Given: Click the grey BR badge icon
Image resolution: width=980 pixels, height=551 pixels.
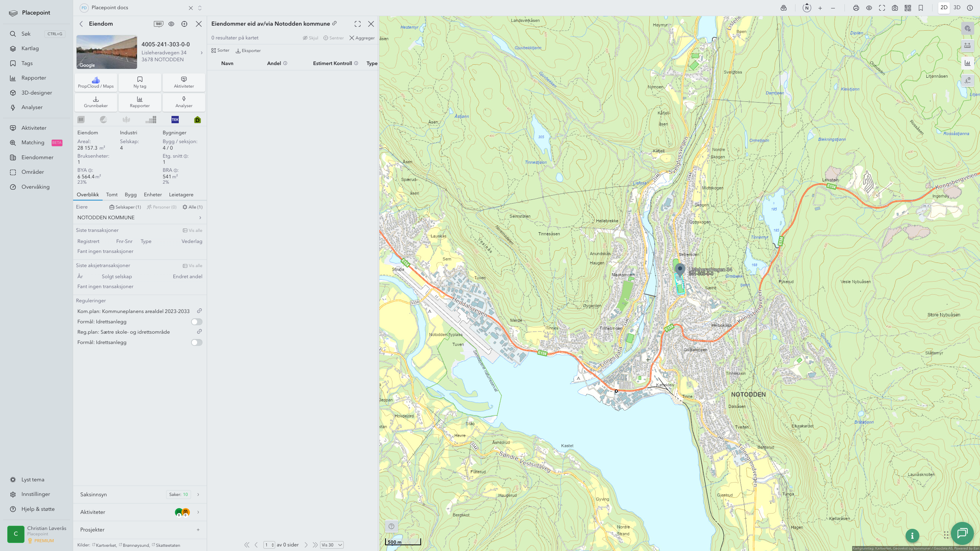Looking at the screenshot, I should coord(81,120).
